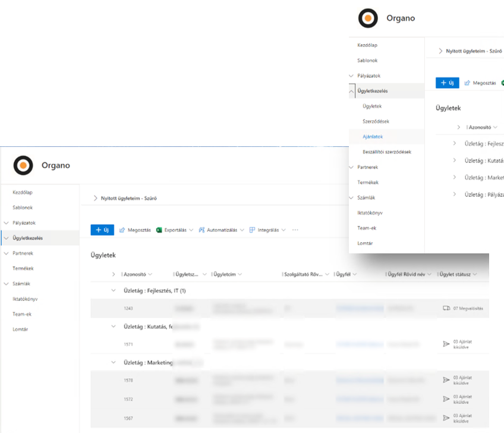Click the paper plane icon in row 1578
Screen dimensions: 504x433
(447, 379)
